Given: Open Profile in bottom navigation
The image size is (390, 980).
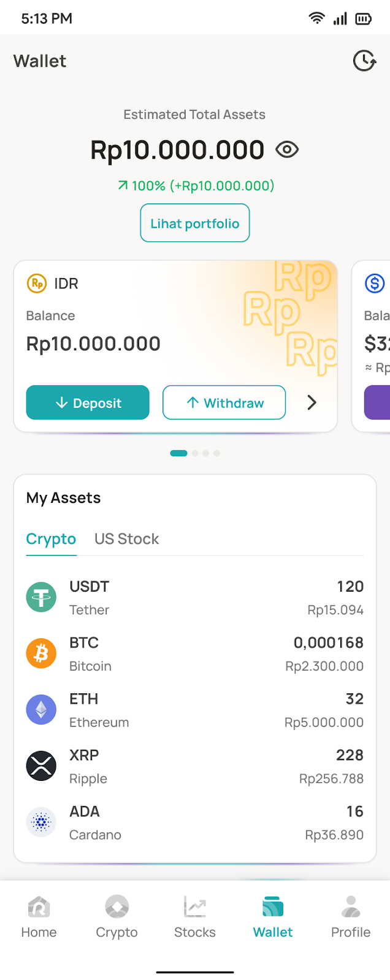Looking at the screenshot, I should (351, 917).
